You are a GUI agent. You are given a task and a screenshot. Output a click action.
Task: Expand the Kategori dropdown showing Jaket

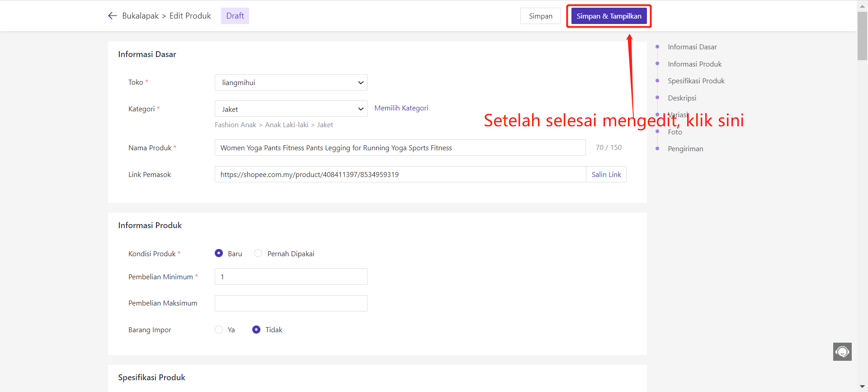click(x=291, y=109)
